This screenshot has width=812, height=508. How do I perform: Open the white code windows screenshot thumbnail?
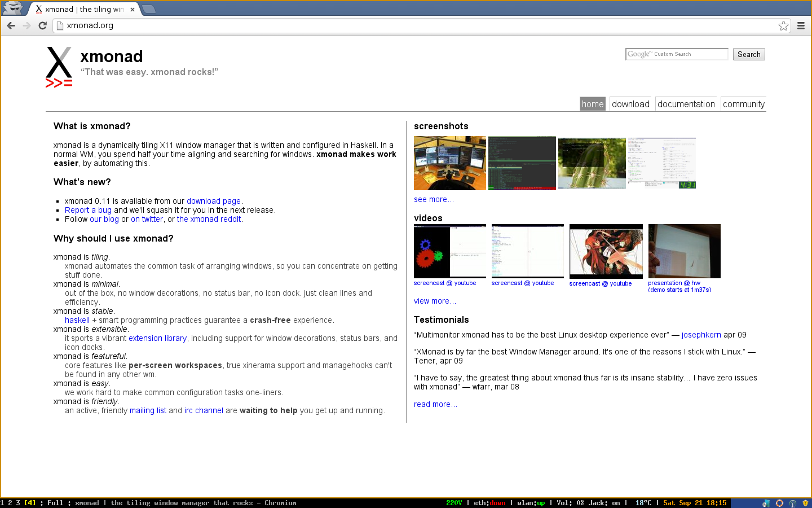pos(662,163)
